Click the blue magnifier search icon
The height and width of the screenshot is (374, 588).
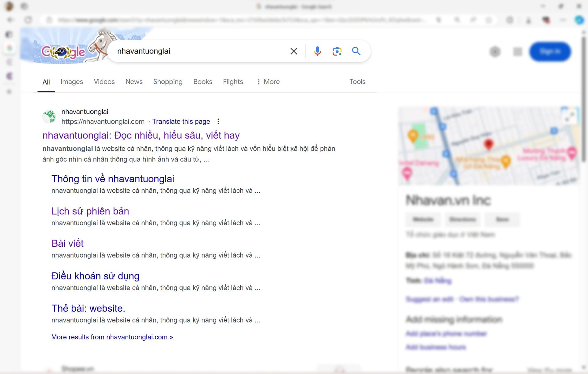coord(356,51)
